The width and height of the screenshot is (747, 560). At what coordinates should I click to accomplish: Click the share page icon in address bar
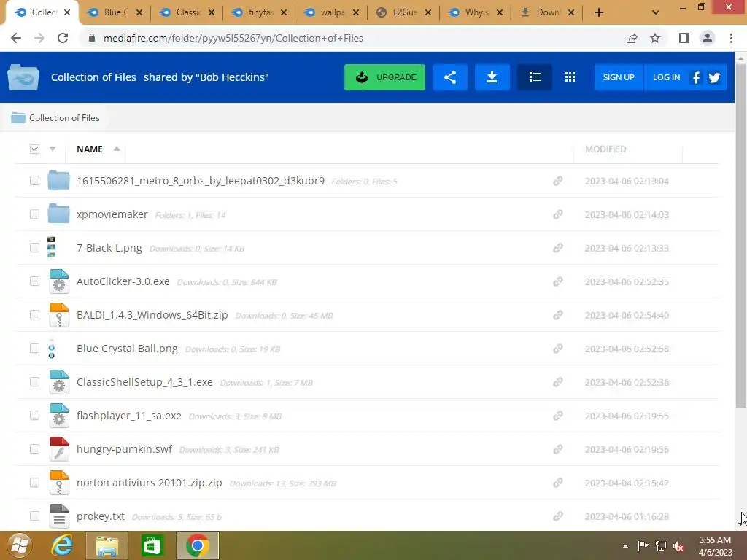click(x=632, y=38)
